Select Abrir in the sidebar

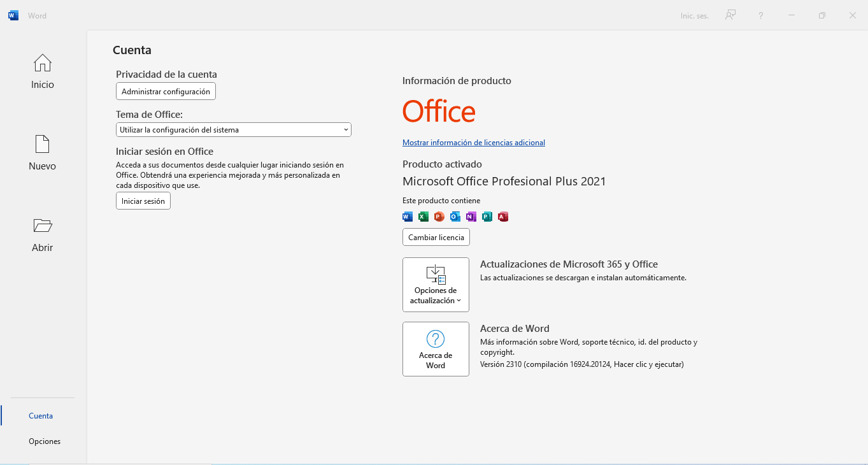pos(42,234)
